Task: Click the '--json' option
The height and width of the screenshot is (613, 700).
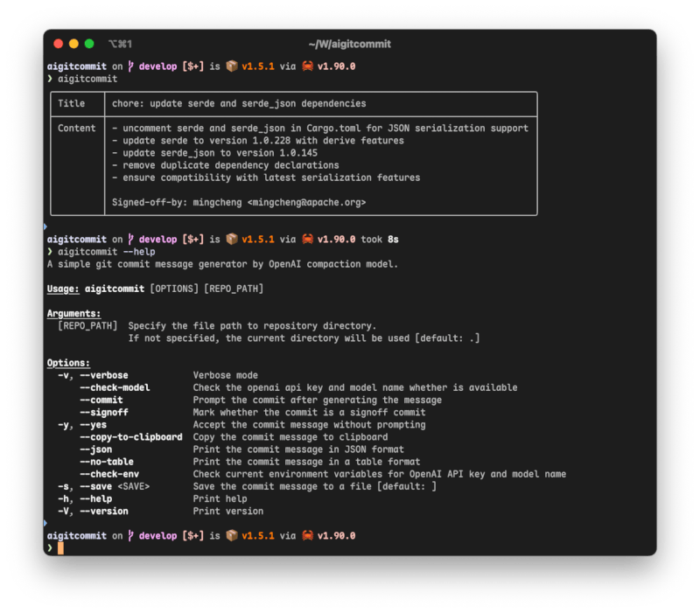Action: (96, 449)
